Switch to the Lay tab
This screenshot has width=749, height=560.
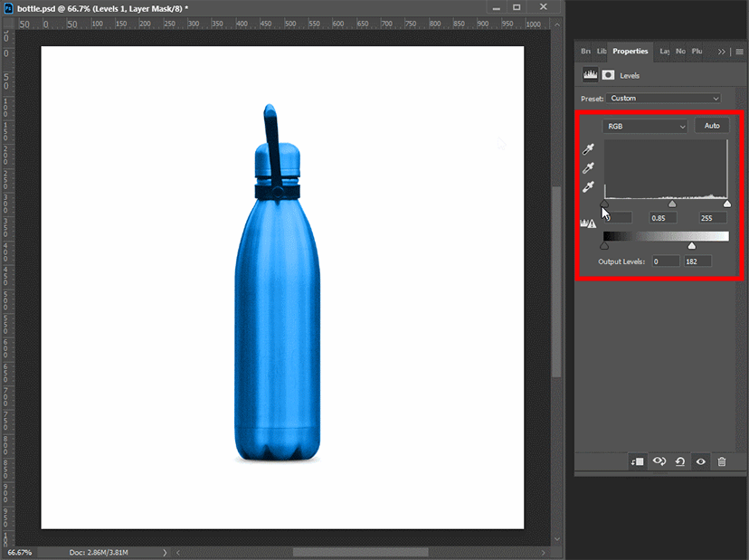point(665,52)
